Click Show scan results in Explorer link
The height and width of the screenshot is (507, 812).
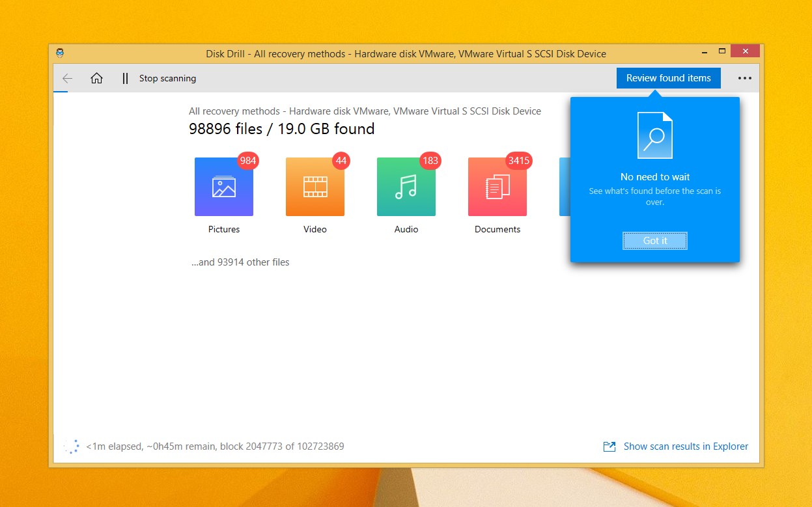[x=686, y=446]
